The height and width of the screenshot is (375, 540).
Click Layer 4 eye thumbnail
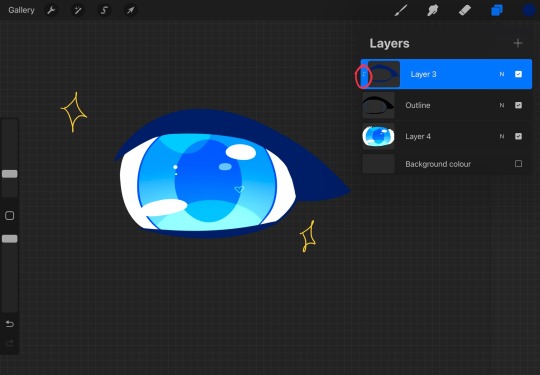click(378, 136)
